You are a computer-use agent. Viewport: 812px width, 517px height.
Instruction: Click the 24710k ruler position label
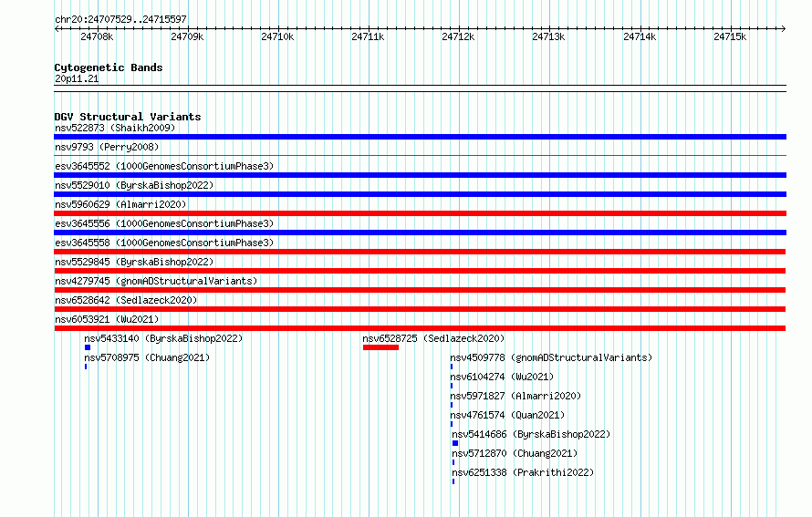tap(277, 36)
